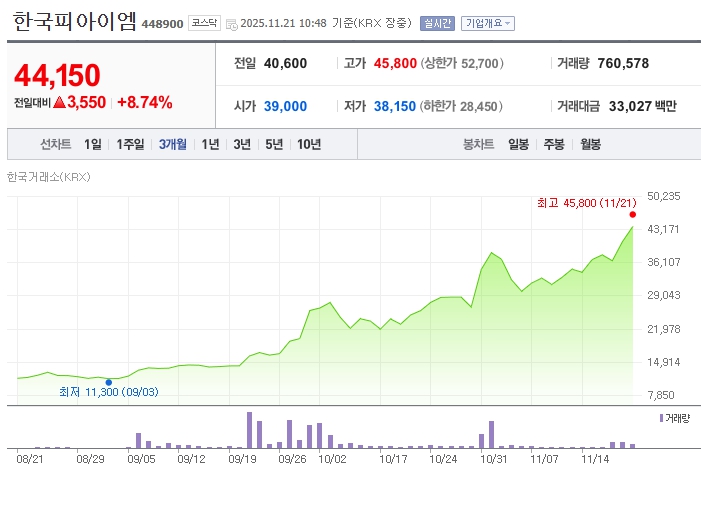Image resolution: width=701 pixels, height=519 pixels.
Task: Open the 기업개요 dropdown
Action: 489,23
